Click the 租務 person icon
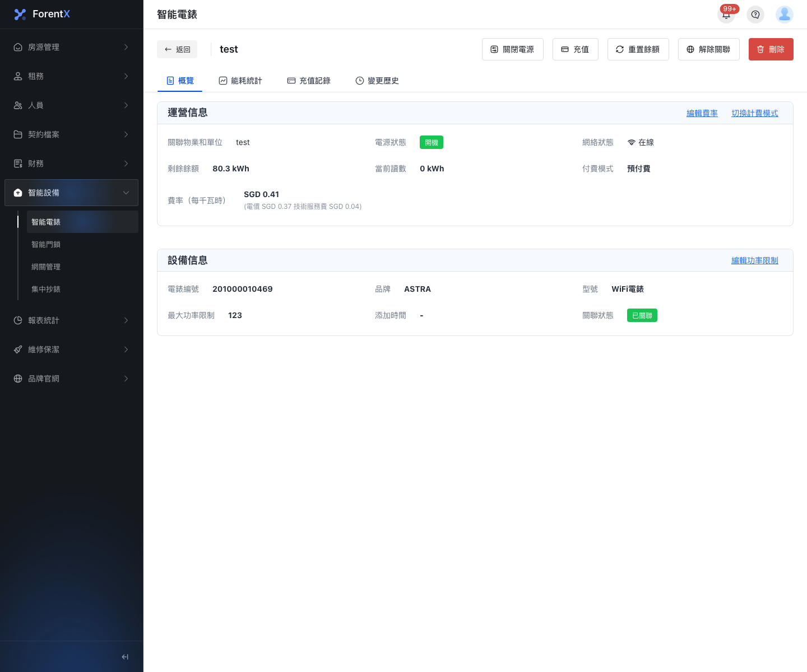Viewport: 807px width, 672px height. (18, 76)
